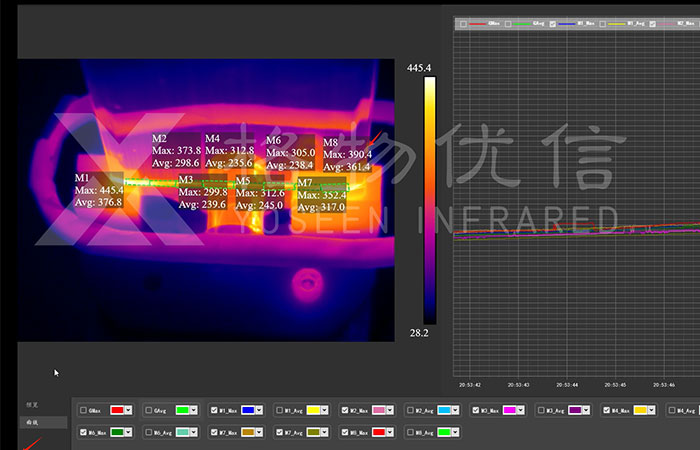Expand the M7_Max color dropdown arrow

(x=259, y=432)
